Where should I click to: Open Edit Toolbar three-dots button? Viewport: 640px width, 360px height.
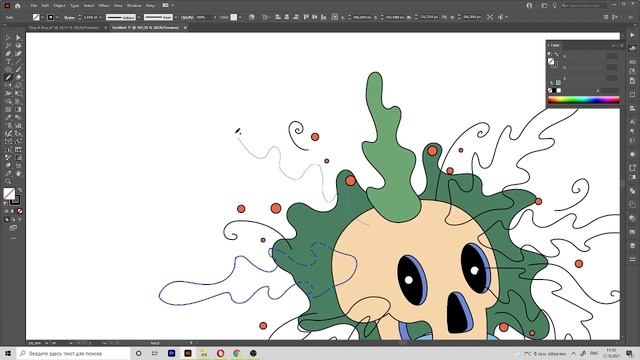click(x=13, y=238)
